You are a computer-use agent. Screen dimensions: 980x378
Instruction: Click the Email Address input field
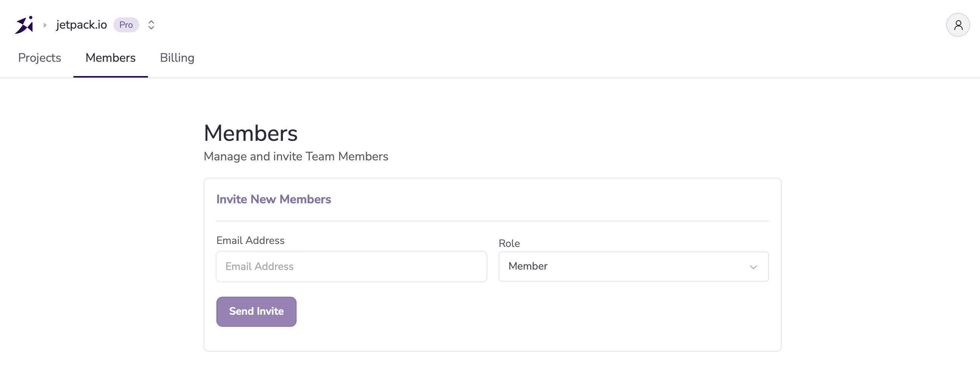click(351, 267)
